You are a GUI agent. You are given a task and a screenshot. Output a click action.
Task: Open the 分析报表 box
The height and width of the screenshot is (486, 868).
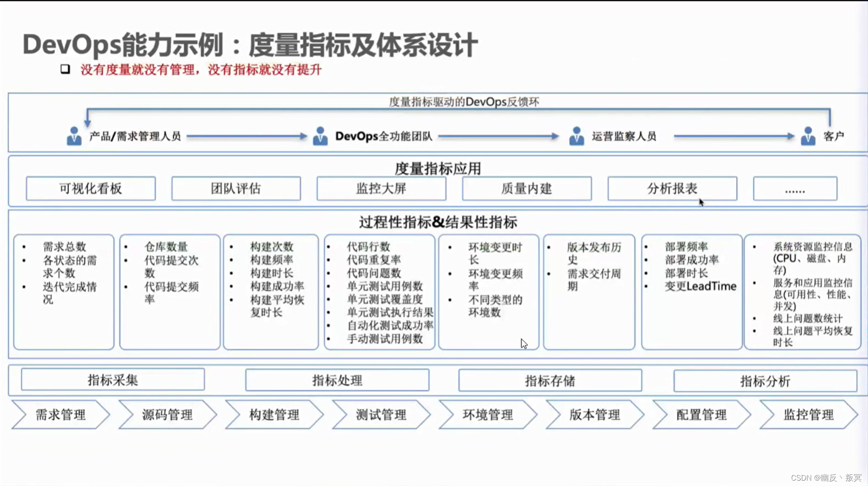tap(672, 189)
